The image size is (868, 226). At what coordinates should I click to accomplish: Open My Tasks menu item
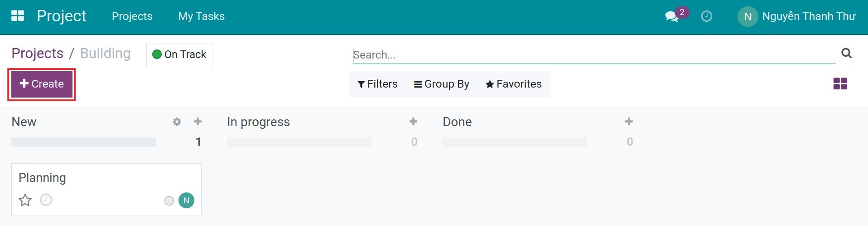coord(201,16)
